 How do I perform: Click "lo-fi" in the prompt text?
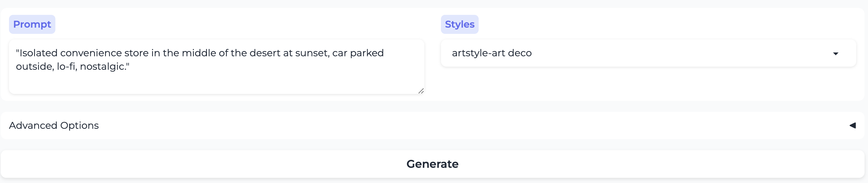pyautogui.click(x=66, y=66)
